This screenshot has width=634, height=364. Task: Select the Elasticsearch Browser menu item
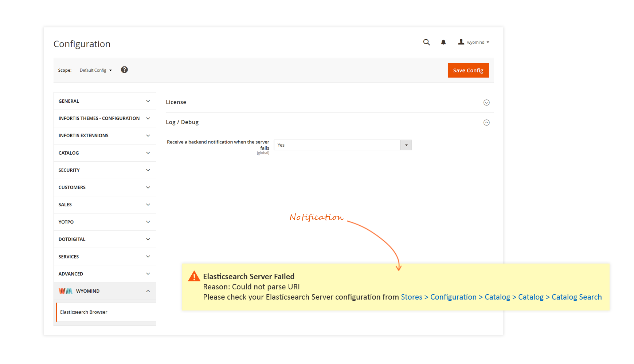[x=84, y=312]
